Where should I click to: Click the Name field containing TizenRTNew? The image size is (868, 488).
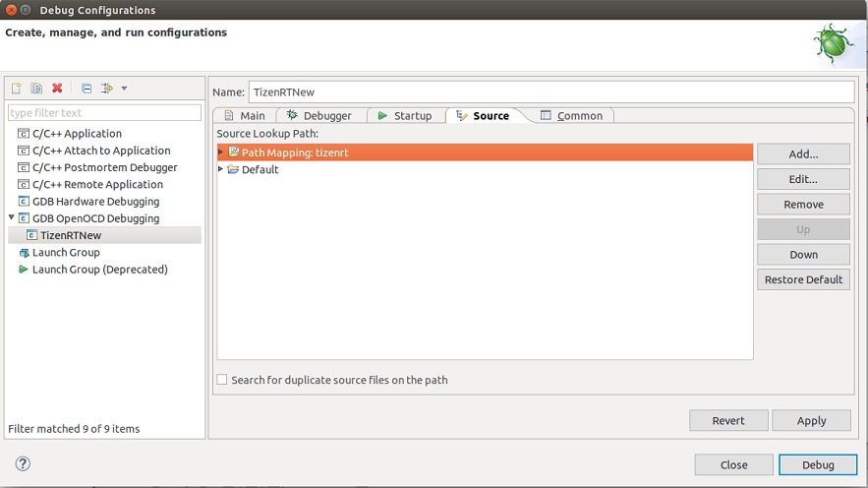tap(550, 91)
